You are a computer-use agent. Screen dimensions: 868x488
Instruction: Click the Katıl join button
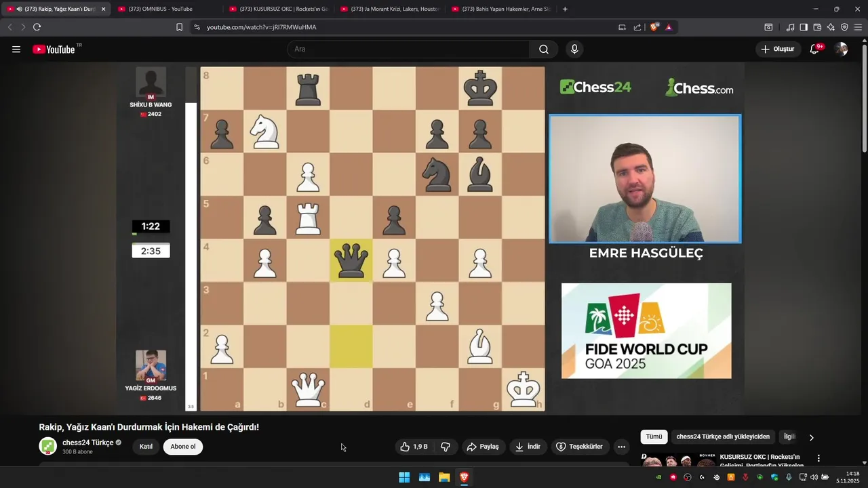coord(146,447)
